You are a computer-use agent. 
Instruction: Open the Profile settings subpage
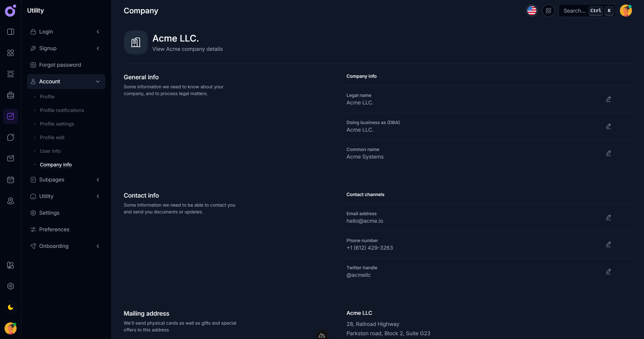click(57, 124)
